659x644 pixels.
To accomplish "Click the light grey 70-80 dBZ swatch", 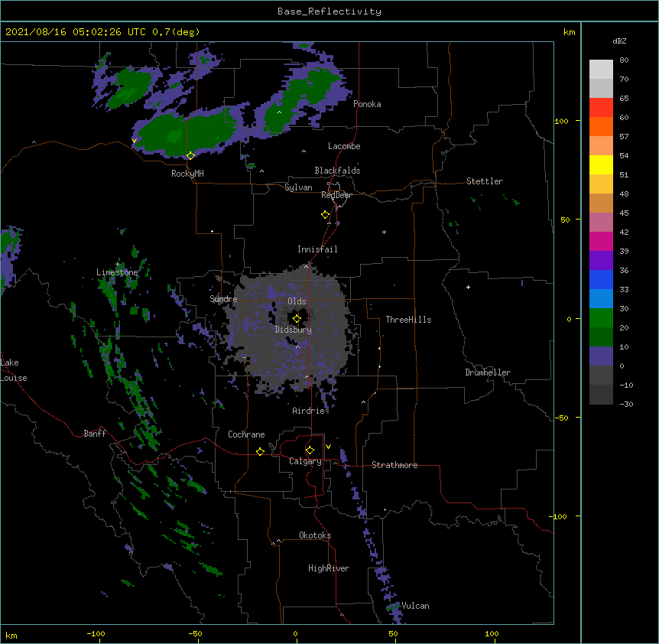I will pyautogui.click(x=601, y=70).
